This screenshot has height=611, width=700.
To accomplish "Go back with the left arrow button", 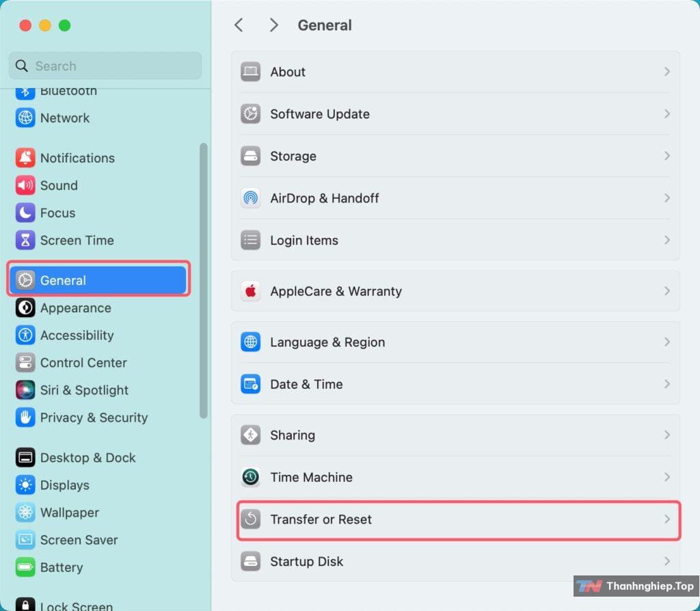I will point(239,25).
